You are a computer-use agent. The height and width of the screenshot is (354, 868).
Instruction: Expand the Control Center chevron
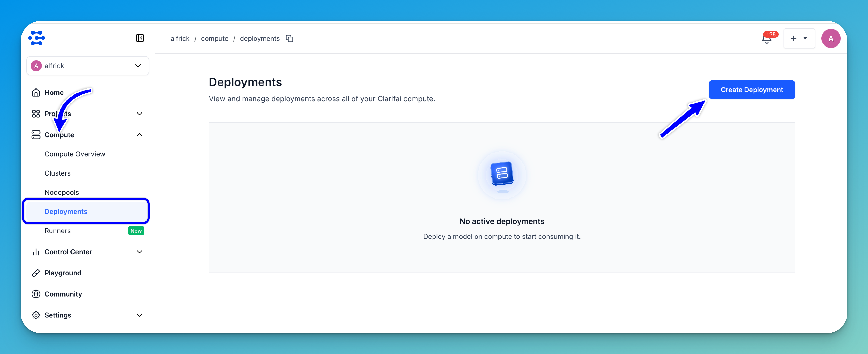pyautogui.click(x=139, y=252)
